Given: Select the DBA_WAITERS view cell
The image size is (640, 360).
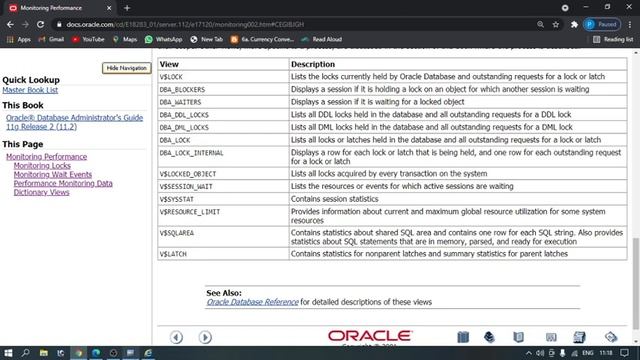Looking at the screenshot, I should click(x=223, y=102).
